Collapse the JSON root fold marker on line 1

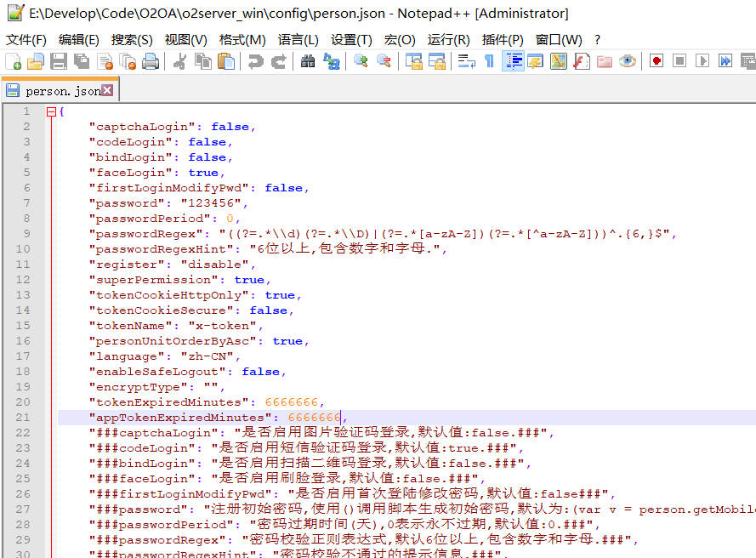pyautogui.click(x=51, y=111)
